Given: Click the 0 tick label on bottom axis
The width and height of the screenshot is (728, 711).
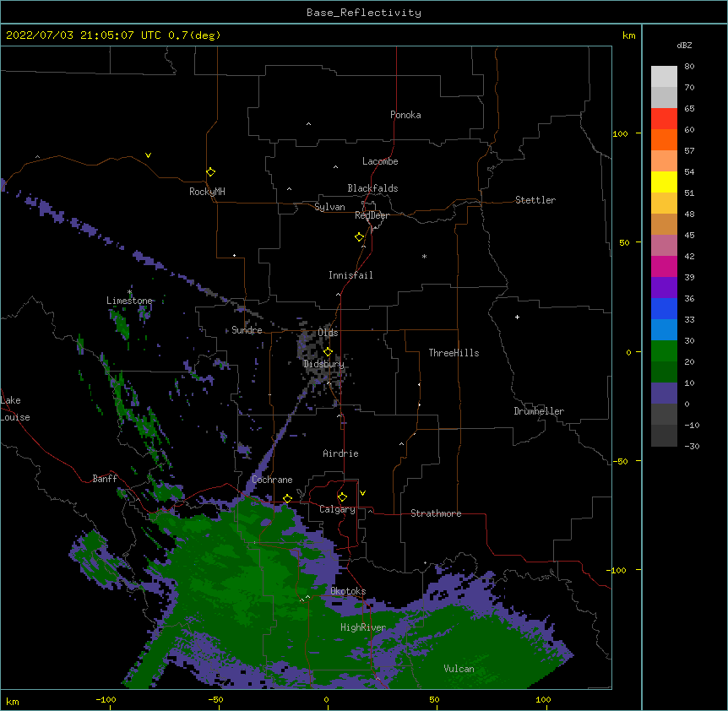Looking at the screenshot, I should coord(326,699).
